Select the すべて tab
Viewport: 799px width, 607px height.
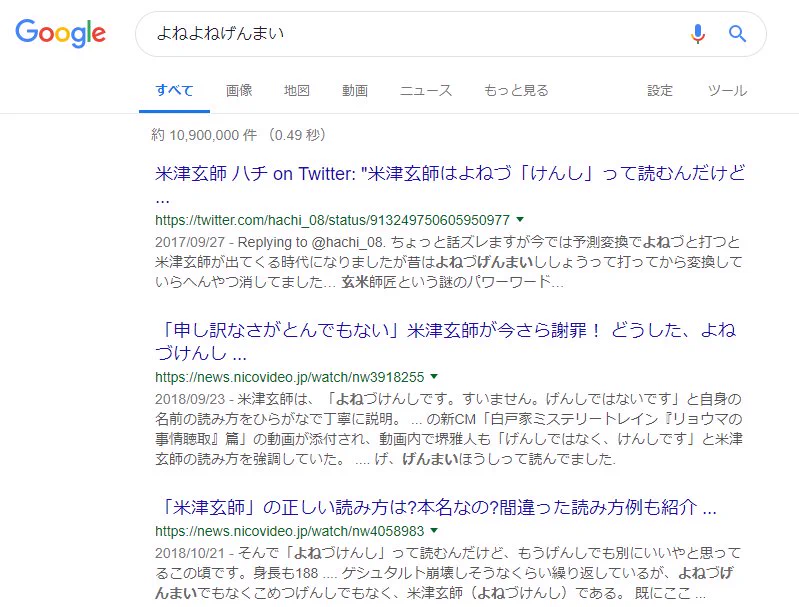(174, 90)
